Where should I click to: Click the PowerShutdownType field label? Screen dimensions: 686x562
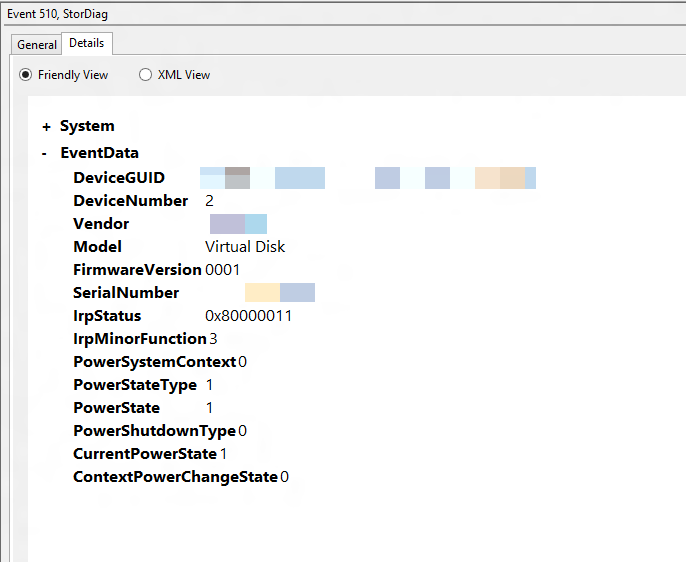155,431
